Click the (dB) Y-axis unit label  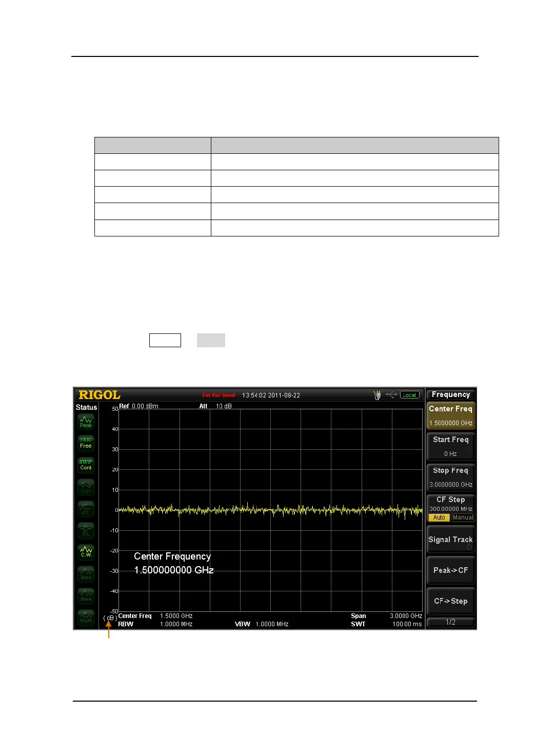(110, 618)
